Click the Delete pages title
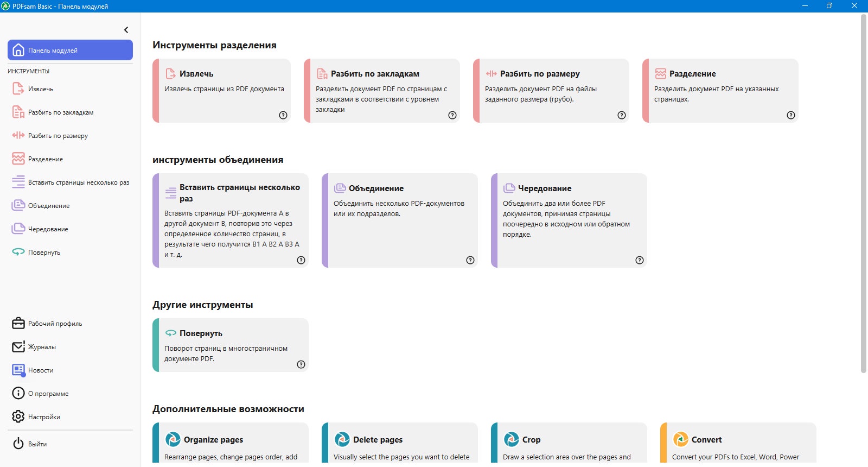The height and width of the screenshot is (467, 868). click(378, 440)
